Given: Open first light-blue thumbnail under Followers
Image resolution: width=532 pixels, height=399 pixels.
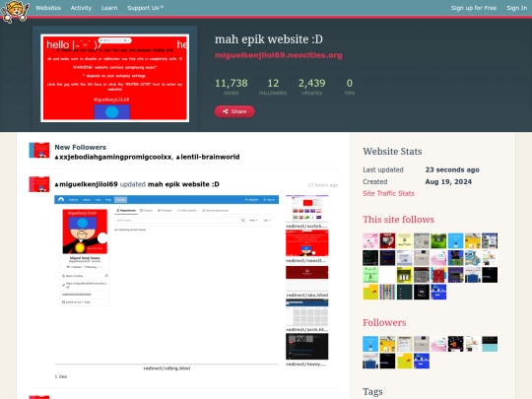Looking at the screenshot, I should [x=370, y=344].
